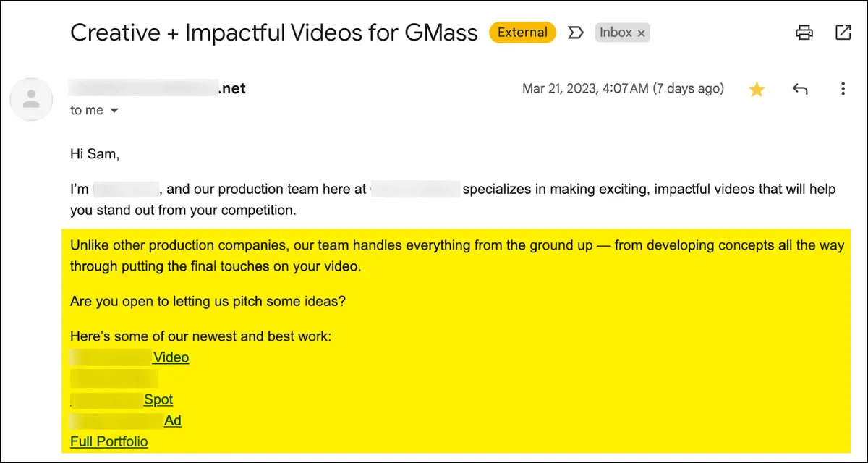Expand recipient details arrow beside 'to me'
This screenshot has height=463, width=868.
113,111
